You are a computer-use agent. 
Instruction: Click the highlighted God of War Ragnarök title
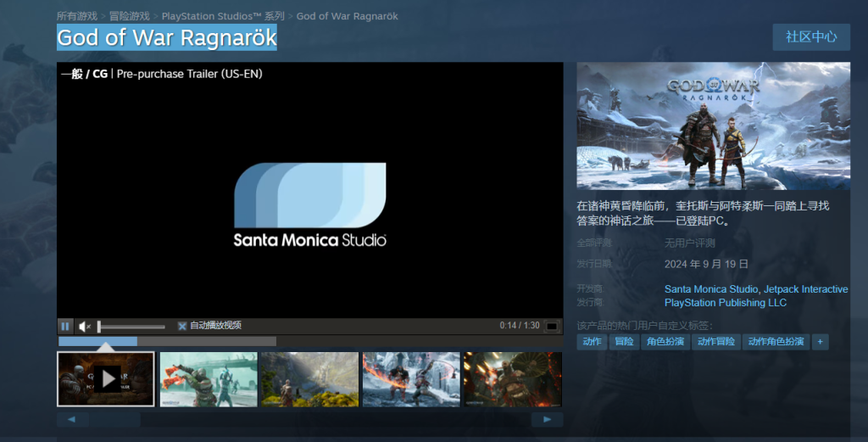(167, 37)
